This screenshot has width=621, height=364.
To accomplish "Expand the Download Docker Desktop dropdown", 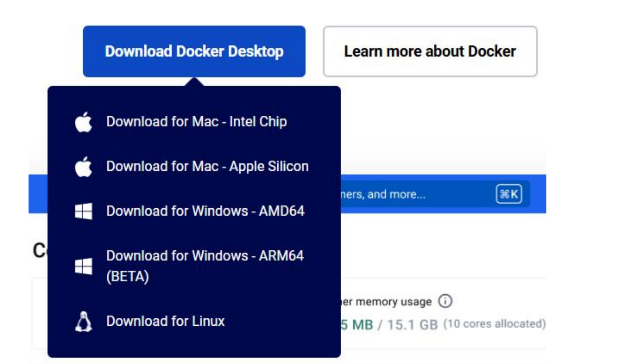I will (194, 51).
